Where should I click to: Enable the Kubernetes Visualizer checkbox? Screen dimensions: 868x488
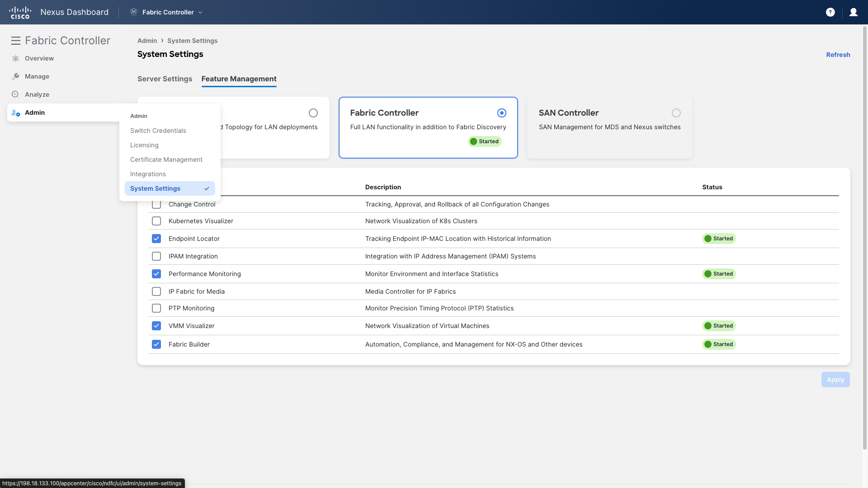click(x=156, y=221)
